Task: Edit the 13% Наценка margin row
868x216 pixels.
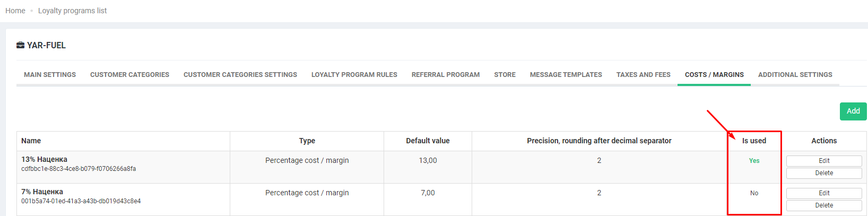Action: tap(824, 161)
